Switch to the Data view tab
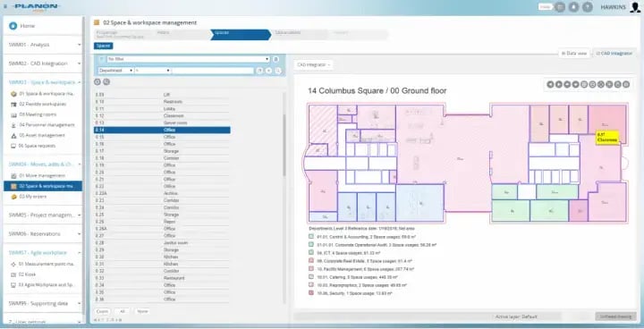The width and height of the screenshot is (644, 329). click(574, 54)
